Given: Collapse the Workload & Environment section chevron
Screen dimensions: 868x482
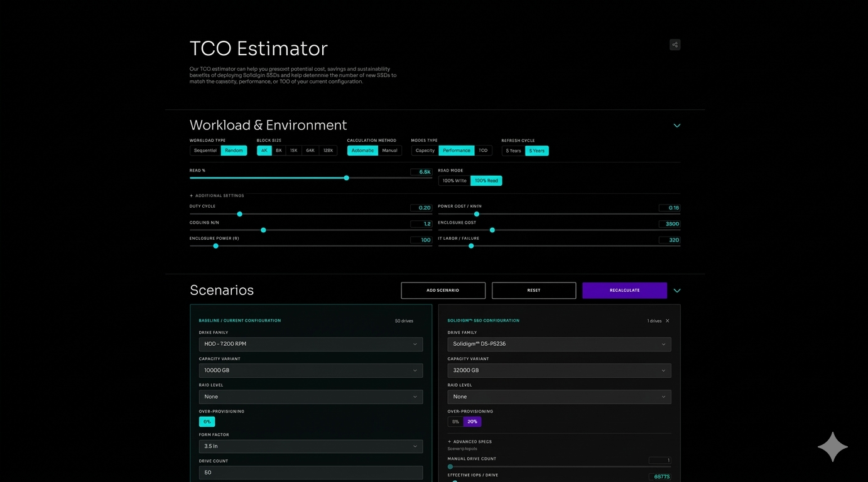Looking at the screenshot, I should point(676,126).
